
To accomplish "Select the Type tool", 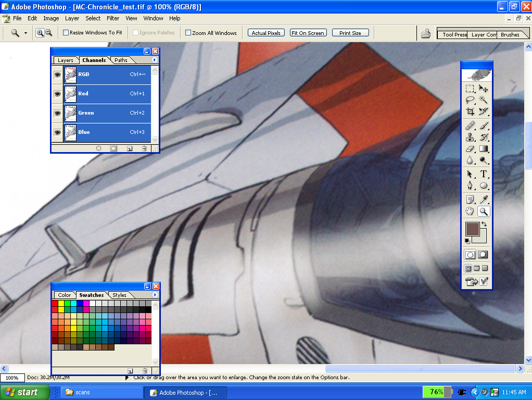I will (x=484, y=174).
